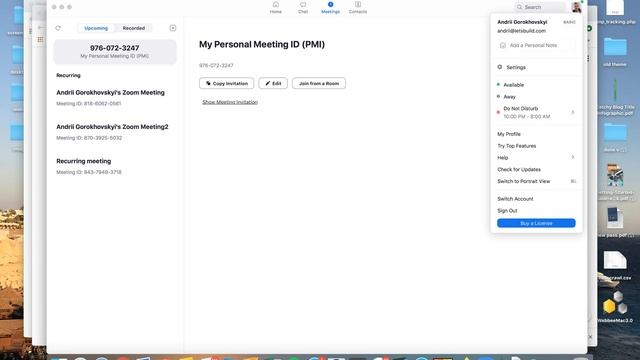Click the profile avatar picture
This screenshot has height=360, width=640.
(576, 7)
